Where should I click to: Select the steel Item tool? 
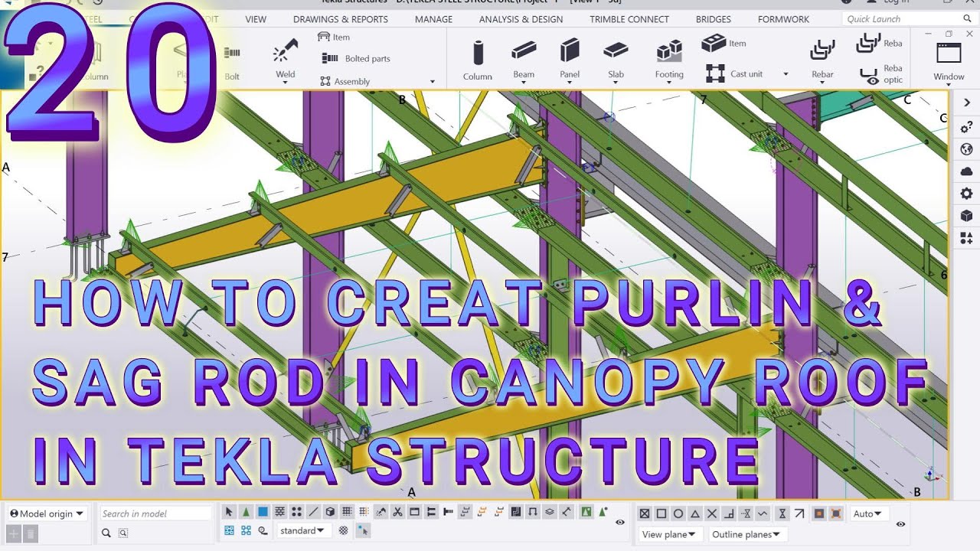pos(334,37)
